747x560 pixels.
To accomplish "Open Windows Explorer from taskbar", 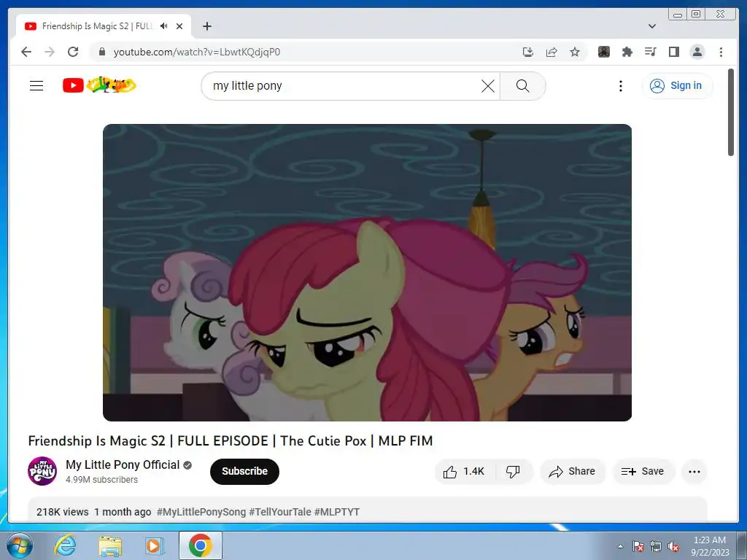I will (110, 545).
